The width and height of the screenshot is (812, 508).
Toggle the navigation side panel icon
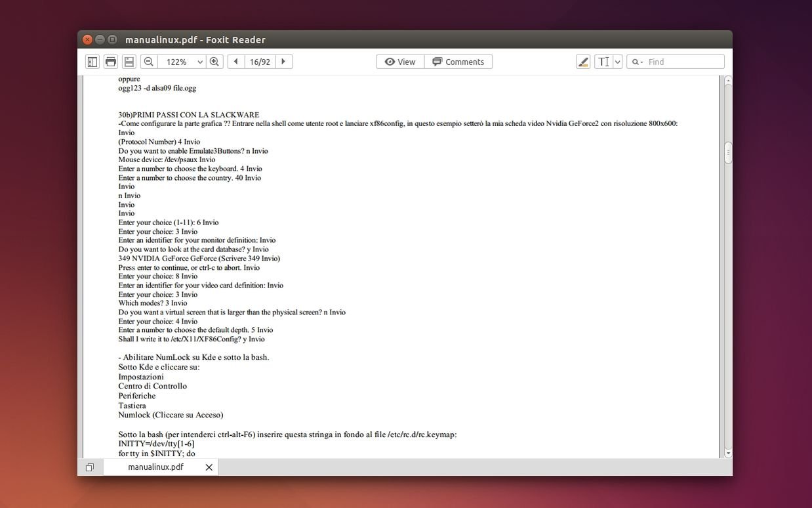92,62
